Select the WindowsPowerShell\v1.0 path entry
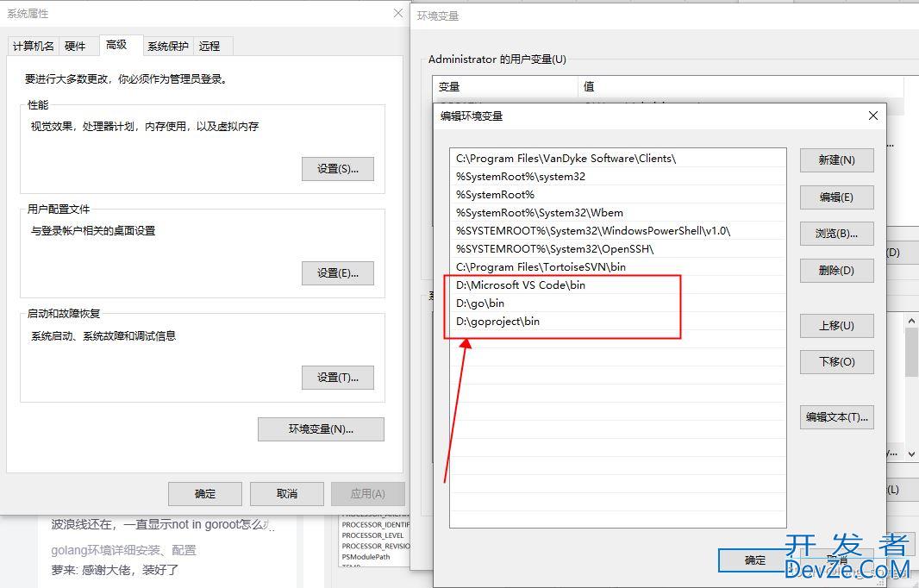919x588 pixels. point(618,231)
